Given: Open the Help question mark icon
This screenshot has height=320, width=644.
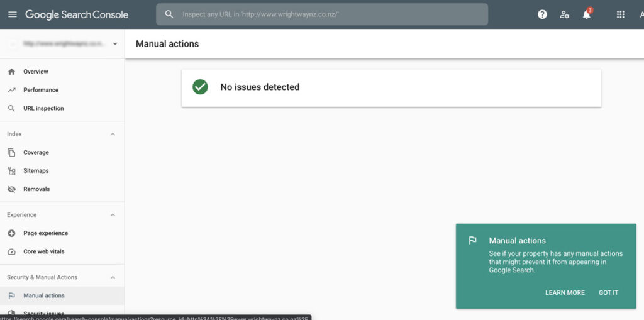Looking at the screenshot, I should (x=543, y=14).
